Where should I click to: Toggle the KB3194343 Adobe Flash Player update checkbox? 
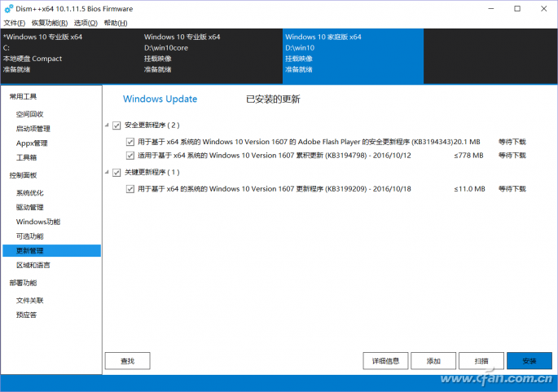tap(130, 142)
